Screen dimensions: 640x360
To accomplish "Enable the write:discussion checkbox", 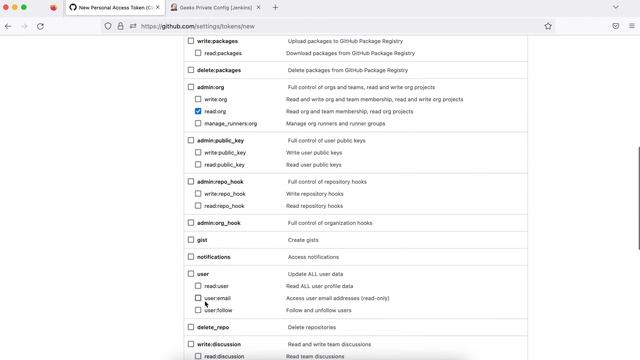I will pyautogui.click(x=191, y=344).
